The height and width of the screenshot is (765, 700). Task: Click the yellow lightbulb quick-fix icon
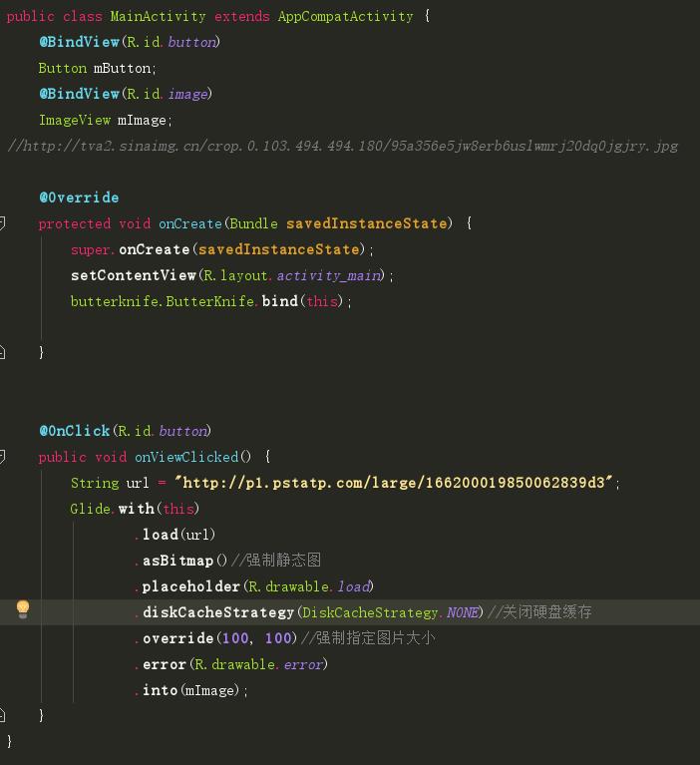tap(23, 610)
